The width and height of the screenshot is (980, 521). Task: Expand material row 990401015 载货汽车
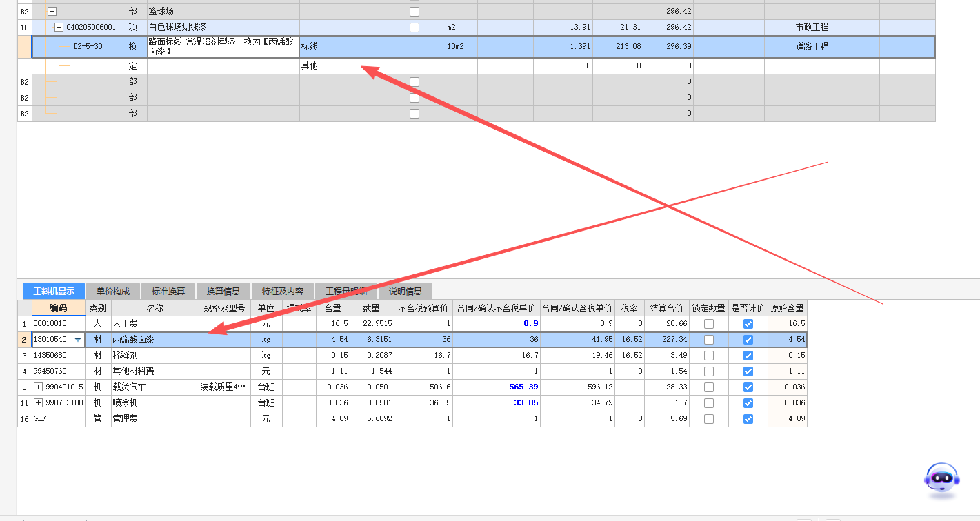coord(38,387)
